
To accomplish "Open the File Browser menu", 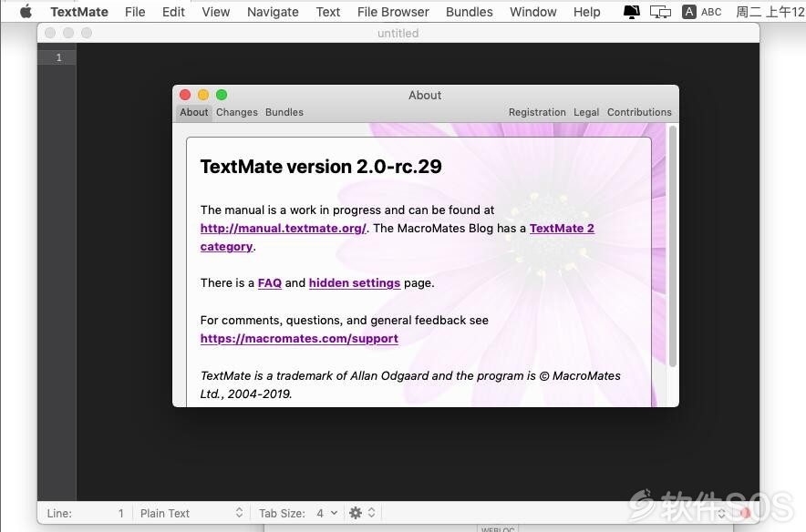I will (393, 12).
